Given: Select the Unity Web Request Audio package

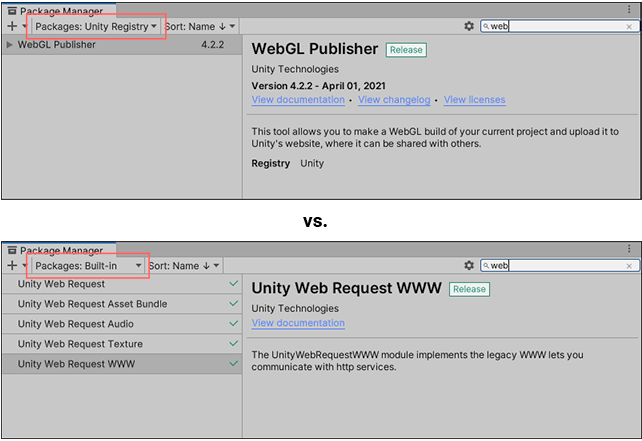Looking at the screenshot, I should 122,324.
